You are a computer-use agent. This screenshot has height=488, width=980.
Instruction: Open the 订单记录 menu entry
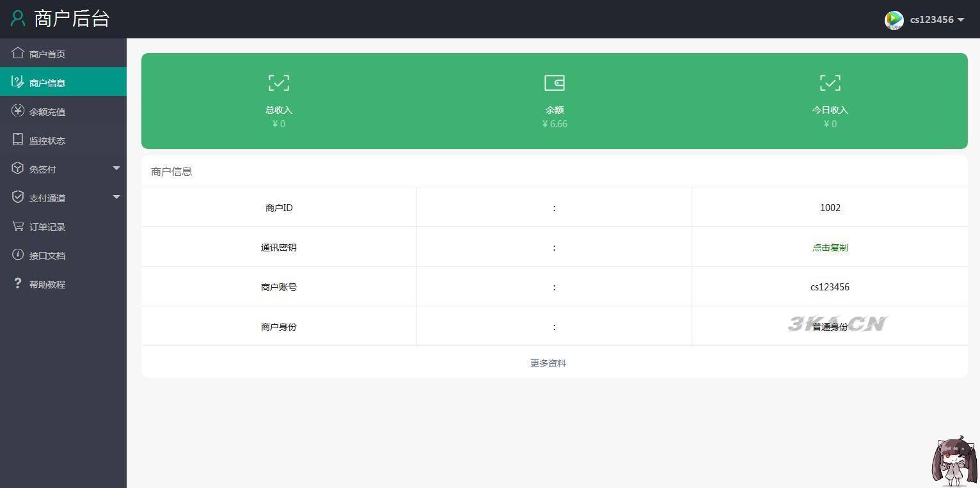(47, 226)
